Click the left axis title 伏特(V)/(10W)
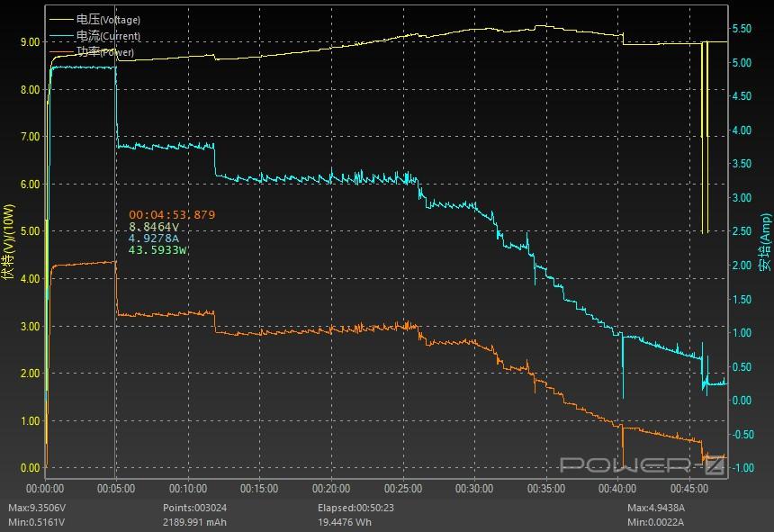Viewport: 774px width, 532px height. click(8, 242)
